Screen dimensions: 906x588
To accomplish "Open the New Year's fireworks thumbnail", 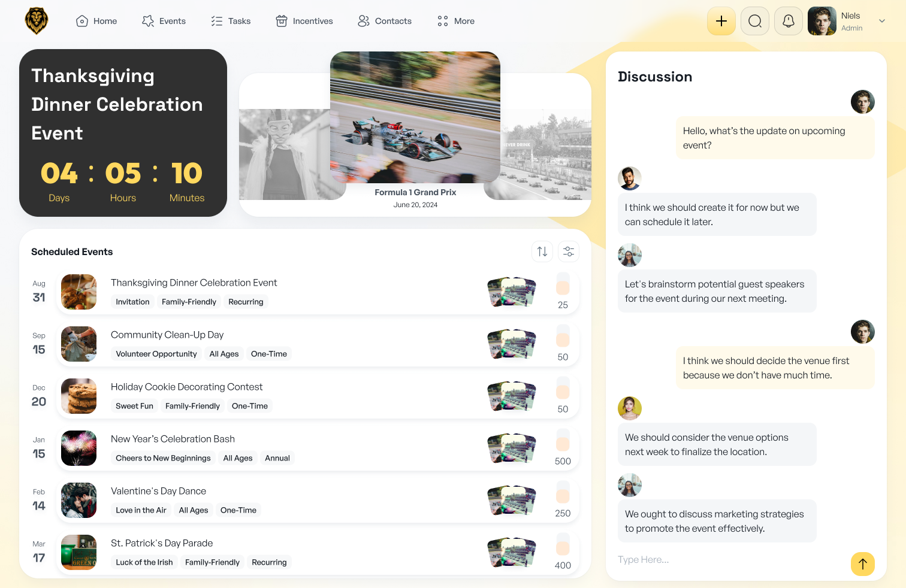I will coord(78,448).
